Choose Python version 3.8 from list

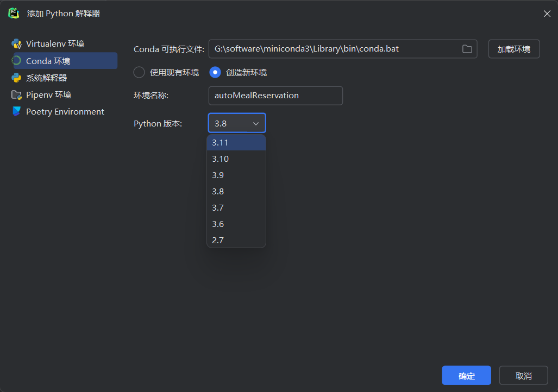pyautogui.click(x=236, y=191)
